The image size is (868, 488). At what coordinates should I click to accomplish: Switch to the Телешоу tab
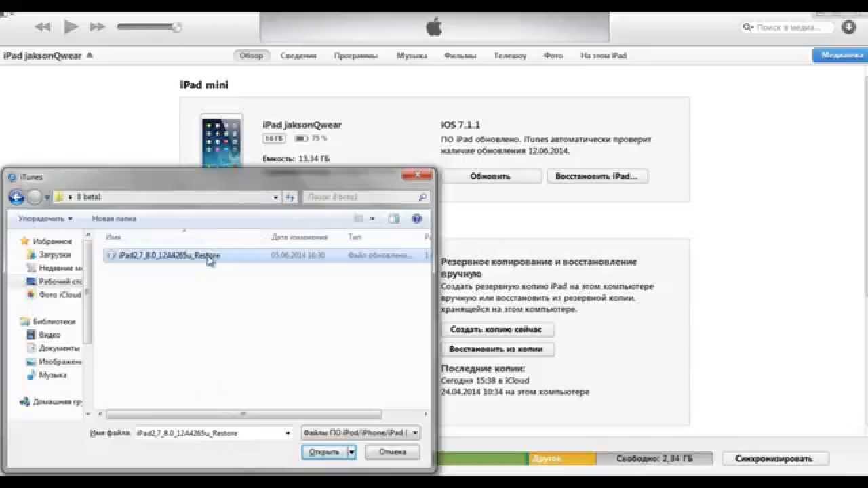509,56
